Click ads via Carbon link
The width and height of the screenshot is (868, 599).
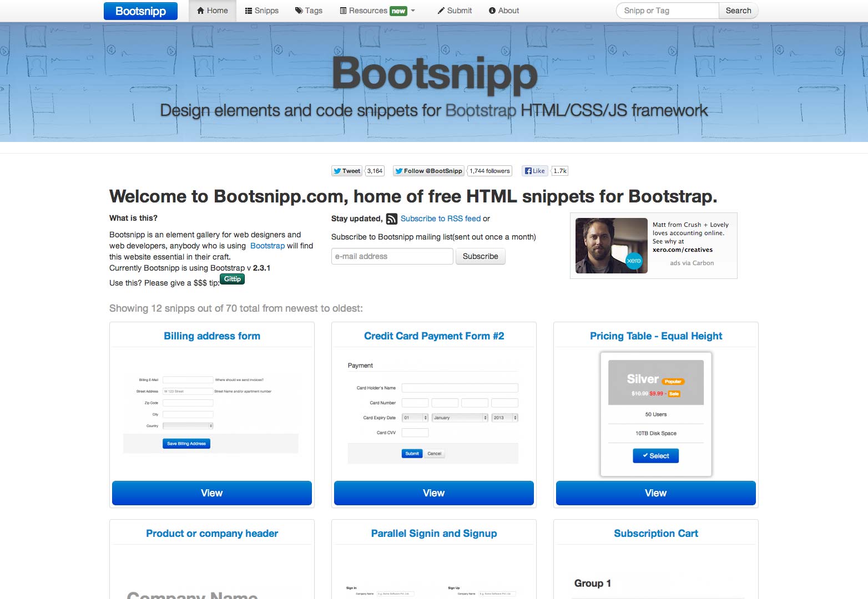pyautogui.click(x=692, y=263)
